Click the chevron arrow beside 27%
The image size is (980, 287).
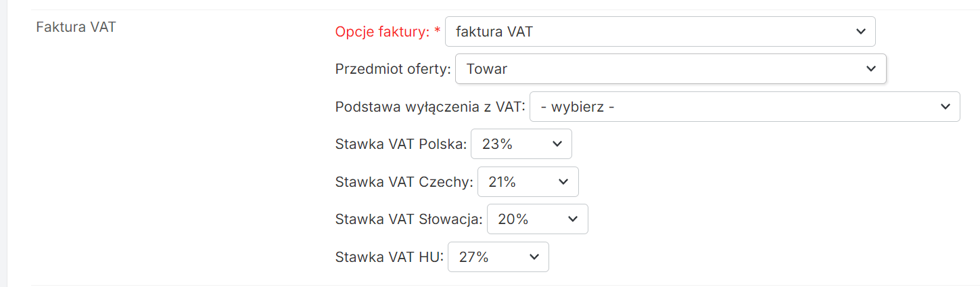tap(534, 257)
